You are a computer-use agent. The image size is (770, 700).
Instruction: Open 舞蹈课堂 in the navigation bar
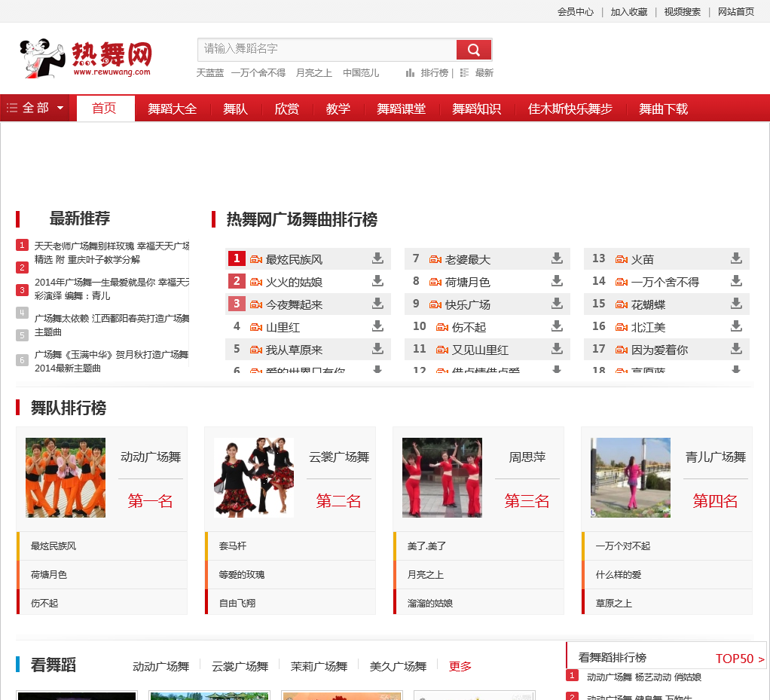tap(402, 109)
